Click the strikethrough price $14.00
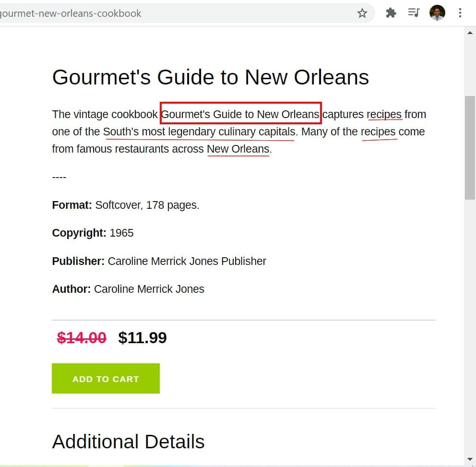Viewport: 476px width, 467px height. coord(81,337)
